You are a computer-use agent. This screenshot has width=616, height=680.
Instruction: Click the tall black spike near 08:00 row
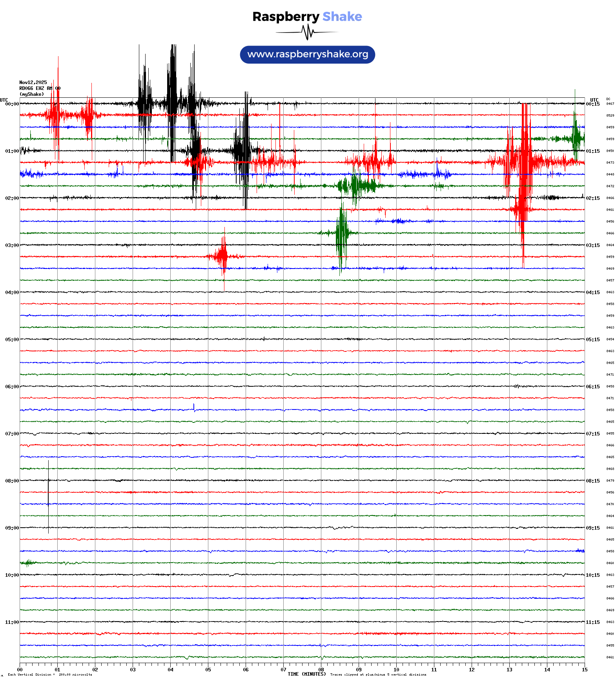pos(48,497)
